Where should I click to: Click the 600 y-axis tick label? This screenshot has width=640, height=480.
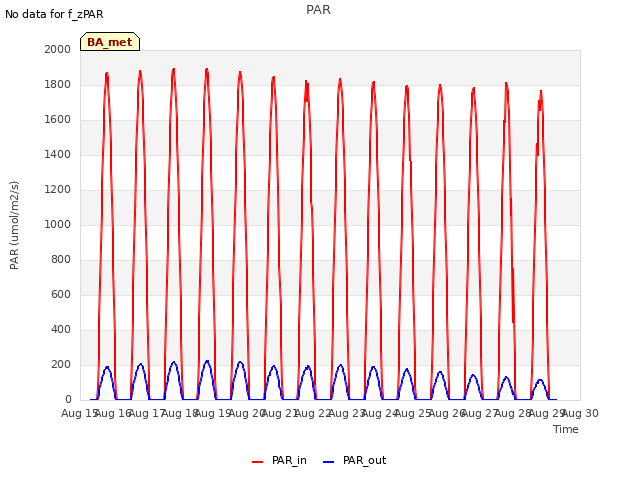[61, 294]
